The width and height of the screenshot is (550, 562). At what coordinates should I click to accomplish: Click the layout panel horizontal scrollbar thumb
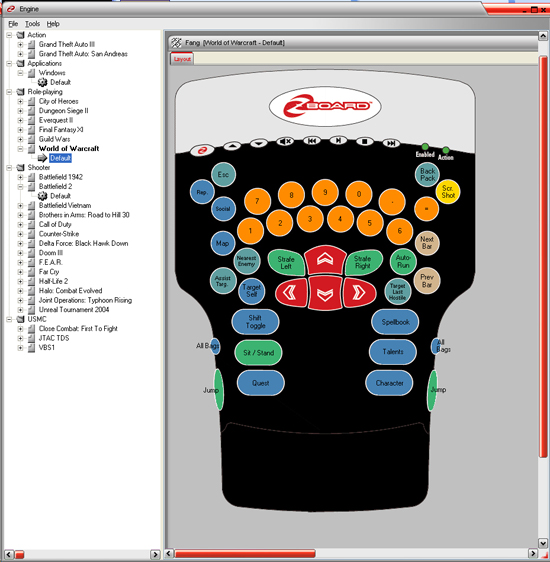point(245,554)
